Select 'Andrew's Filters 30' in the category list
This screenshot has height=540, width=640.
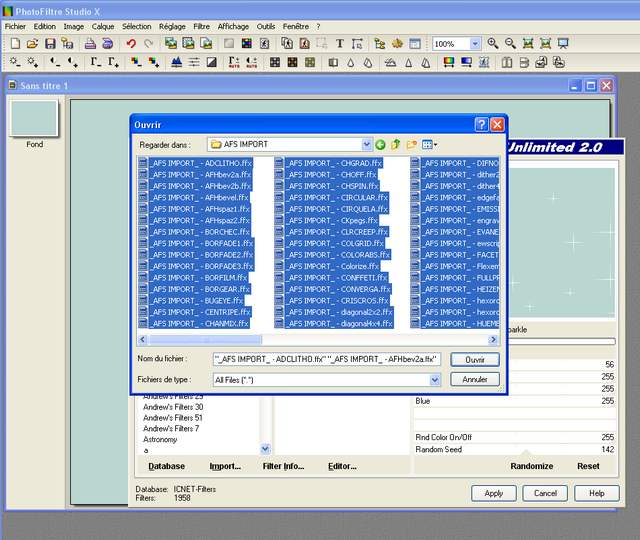pos(173,407)
